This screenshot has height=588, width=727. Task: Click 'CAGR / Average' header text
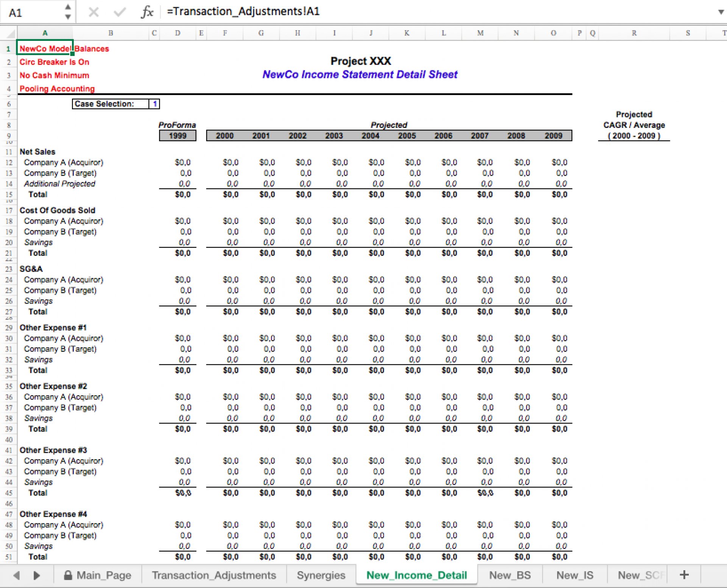click(634, 125)
